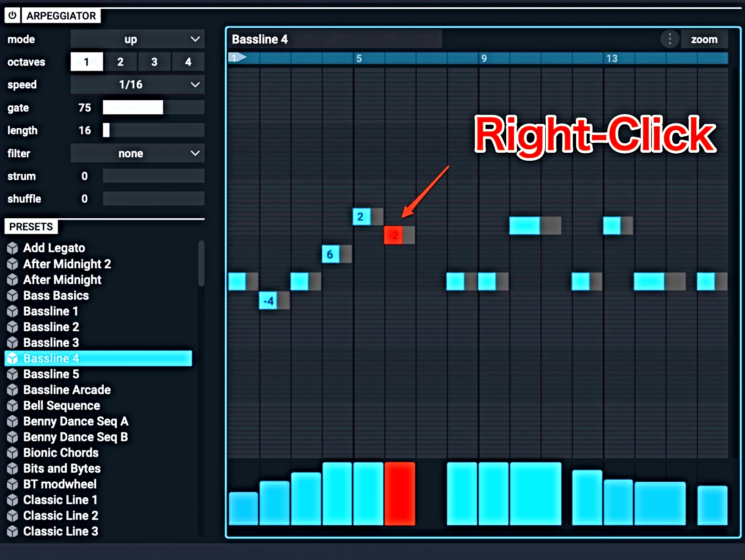Image resolution: width=745 pixels, height=560 pixels.
Task: Click cube icon next to Bassline 4
Action: (12, 358)
